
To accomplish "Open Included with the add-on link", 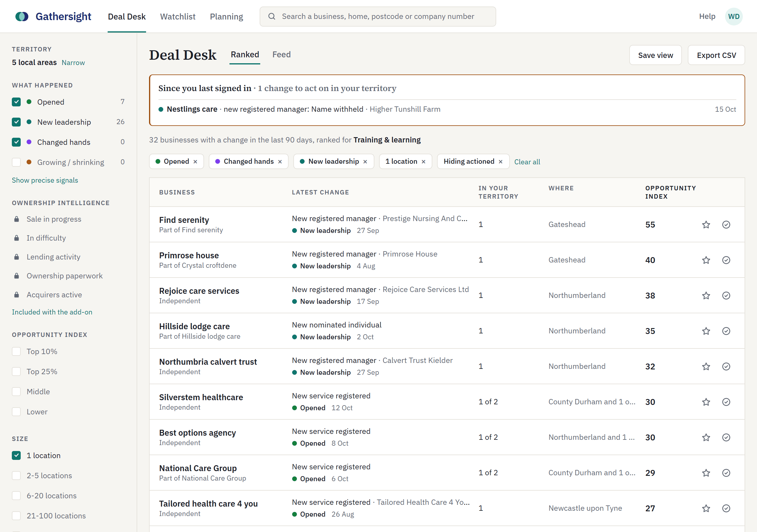I will pyautogui.click(x=52, y=312).
